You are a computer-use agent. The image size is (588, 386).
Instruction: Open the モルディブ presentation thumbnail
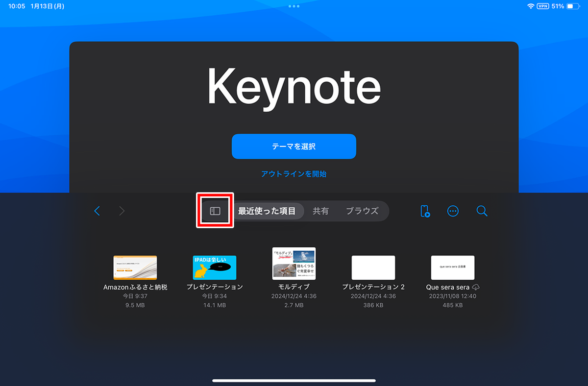click(x=294, y=264)
